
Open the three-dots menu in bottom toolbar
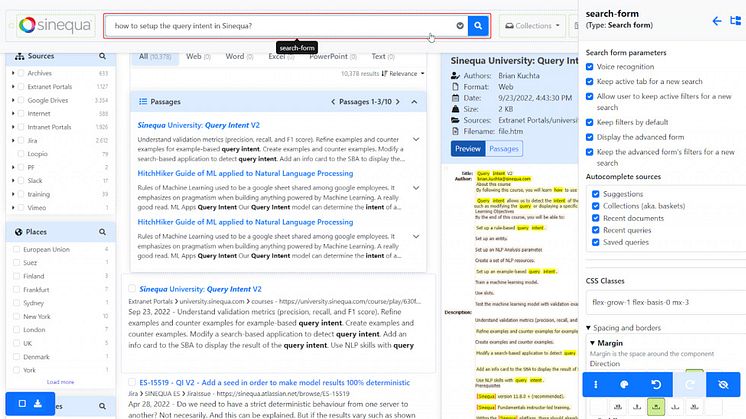pos(596,383)
